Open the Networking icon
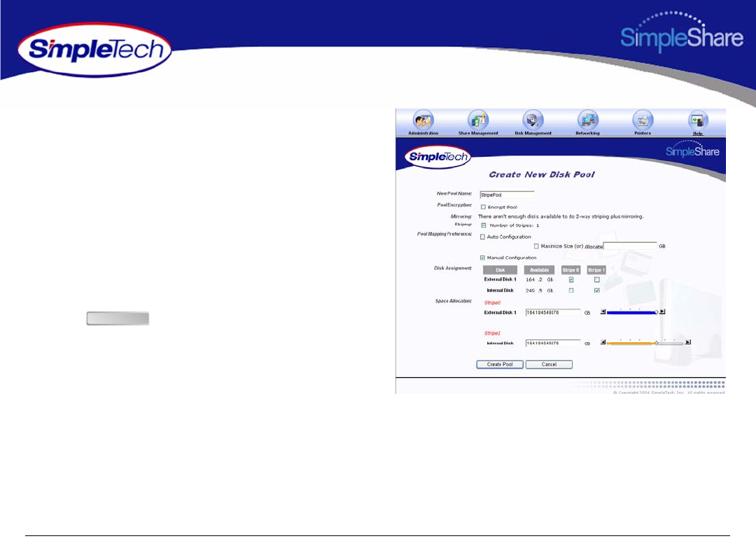Image resolution: width=756 pixels, height=541 pixels. point(588,120)
